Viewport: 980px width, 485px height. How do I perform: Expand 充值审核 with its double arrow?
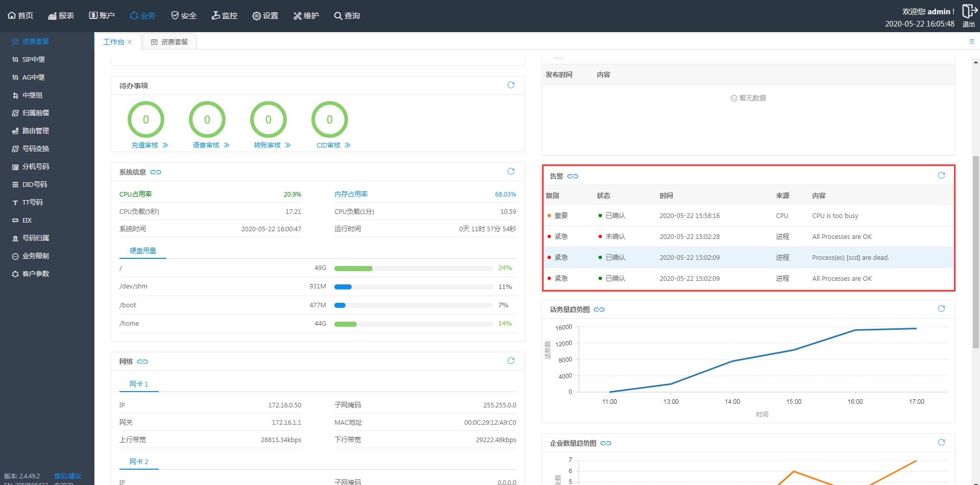point(165,145)
